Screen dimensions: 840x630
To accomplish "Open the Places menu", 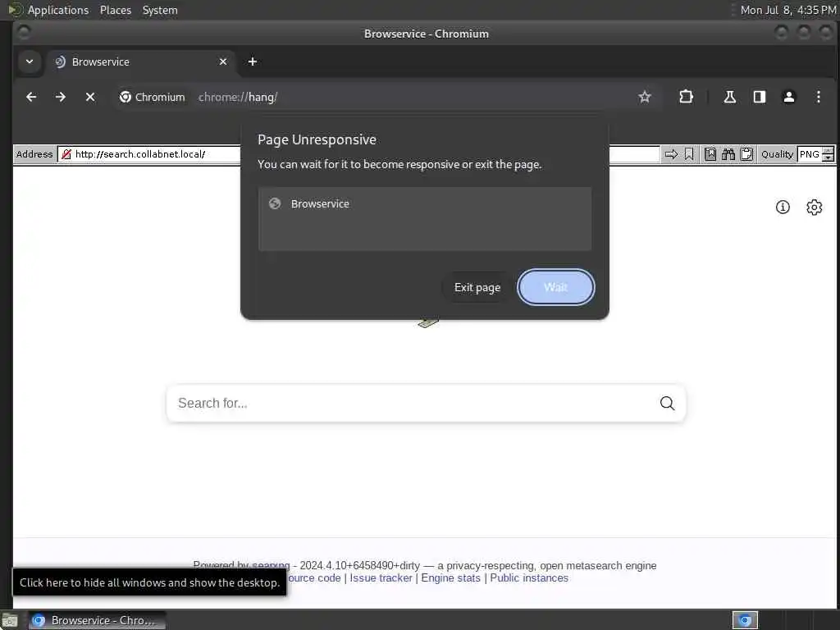I will tap(115, 10).
